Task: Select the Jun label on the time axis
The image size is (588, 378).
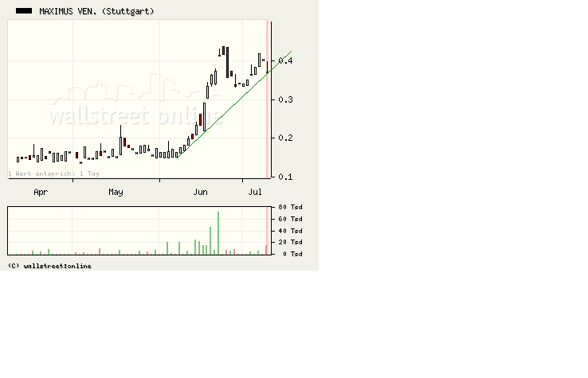Action: (x=200, y=192)
